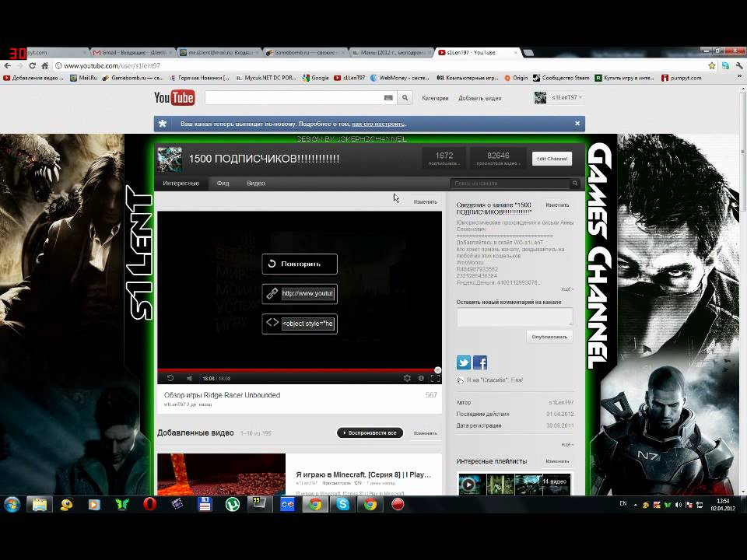Click the new channel comment box
This screenshot has width=747, height=560.
pyautogui.click(x=514, y=317)
